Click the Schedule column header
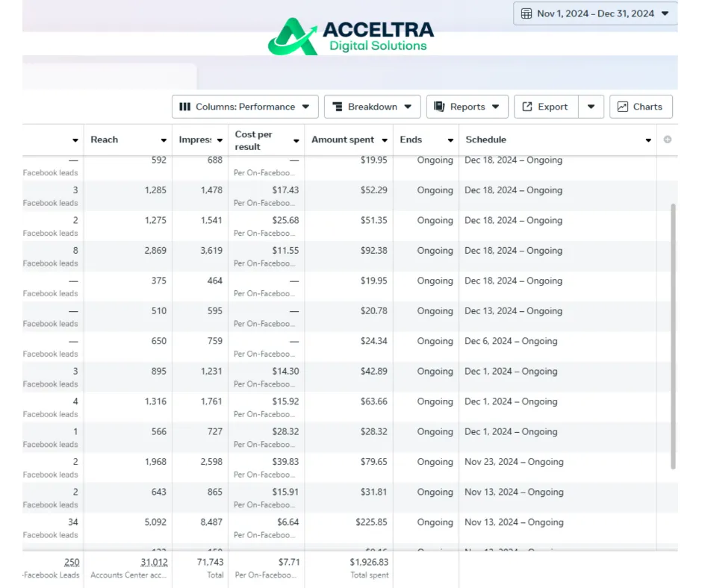The image size is (702, 588). pos(485,140)
